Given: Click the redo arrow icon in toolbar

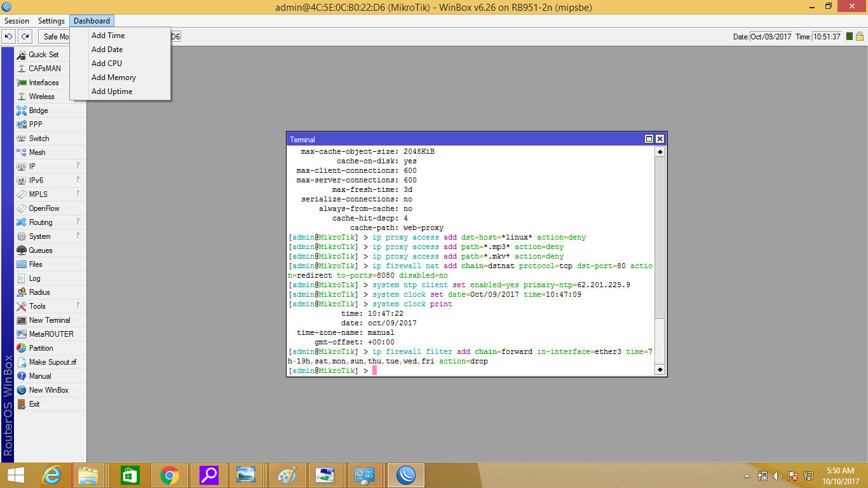Looking at the screenshot, I should point(25,37).
